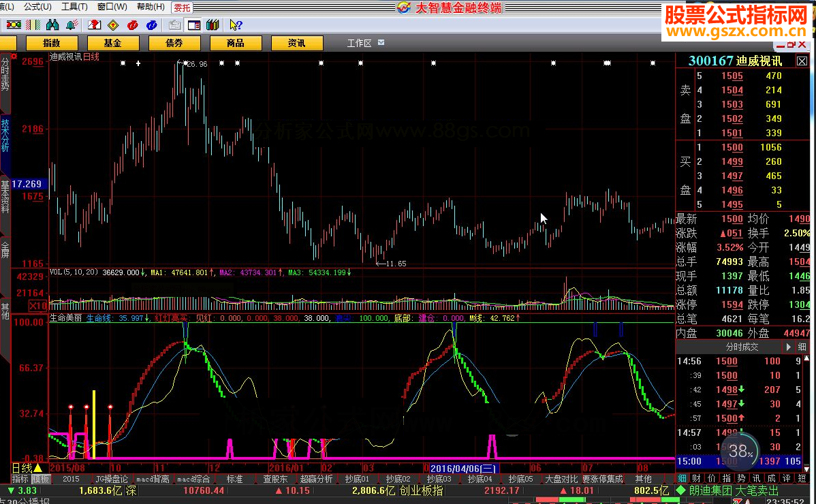Open the 公式(U) menu
This screenshot has height=504, width=816.
point(37,7)
